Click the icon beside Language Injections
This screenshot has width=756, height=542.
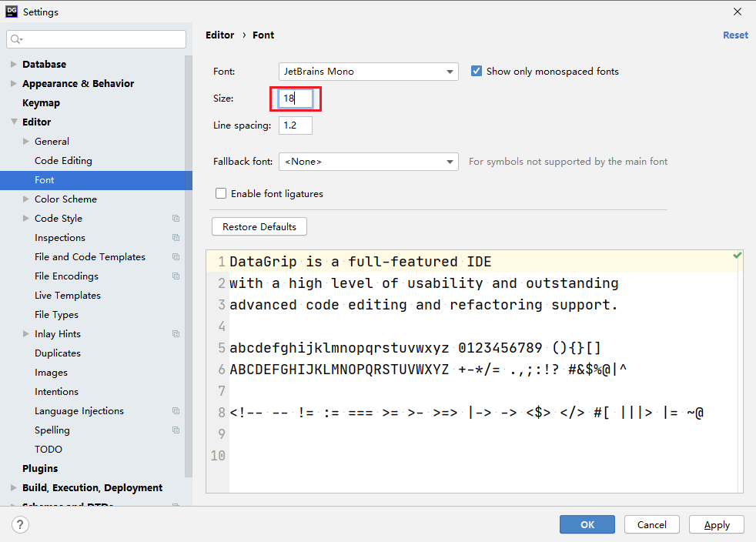[176, 411]
